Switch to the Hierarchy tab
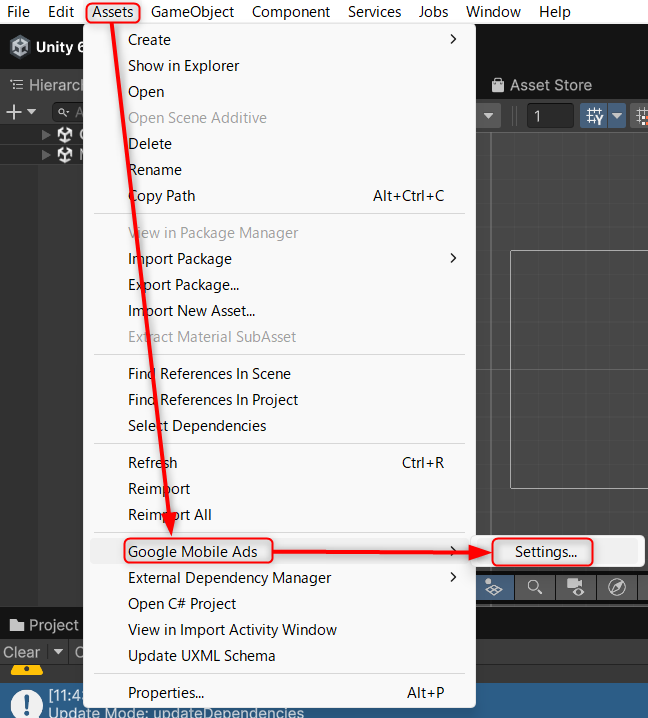Image resolution: width=648 pixels, height=718 pixels. click(45, 85)
